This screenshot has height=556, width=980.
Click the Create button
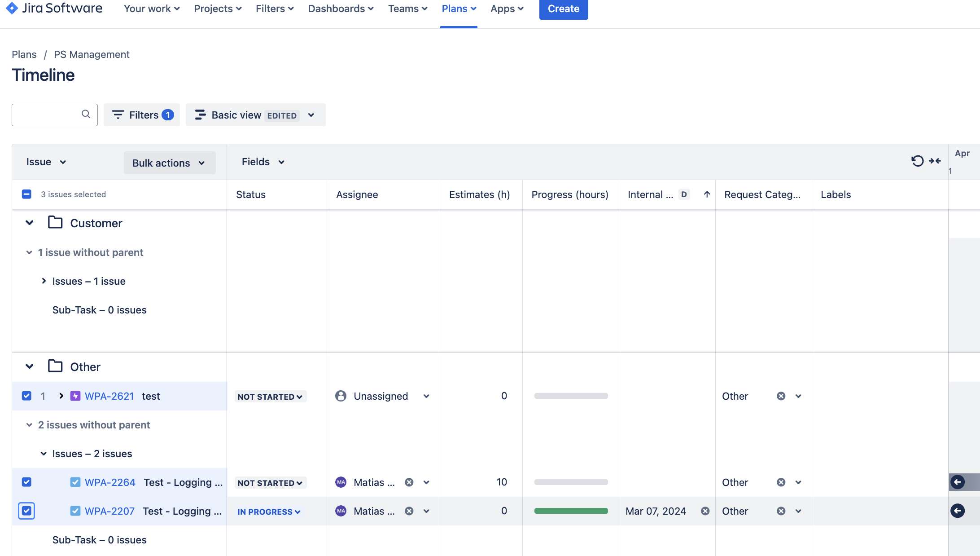[x=563, y=9]
